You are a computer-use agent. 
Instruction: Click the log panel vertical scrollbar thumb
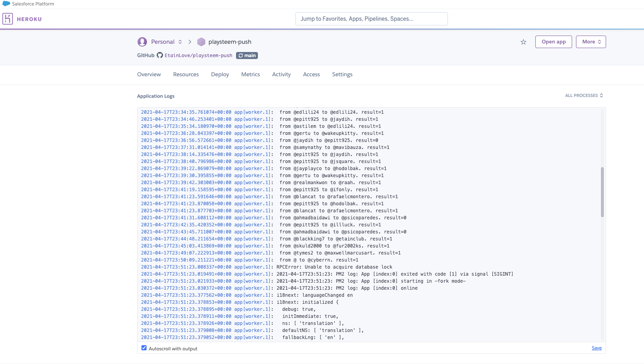(602, 192)
